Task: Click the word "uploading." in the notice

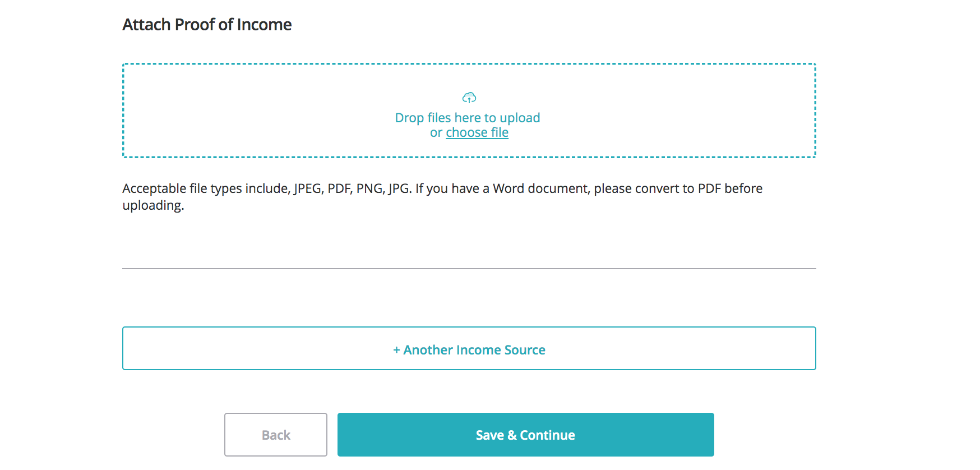Action: pyautogui.click(x=153, y=205)
